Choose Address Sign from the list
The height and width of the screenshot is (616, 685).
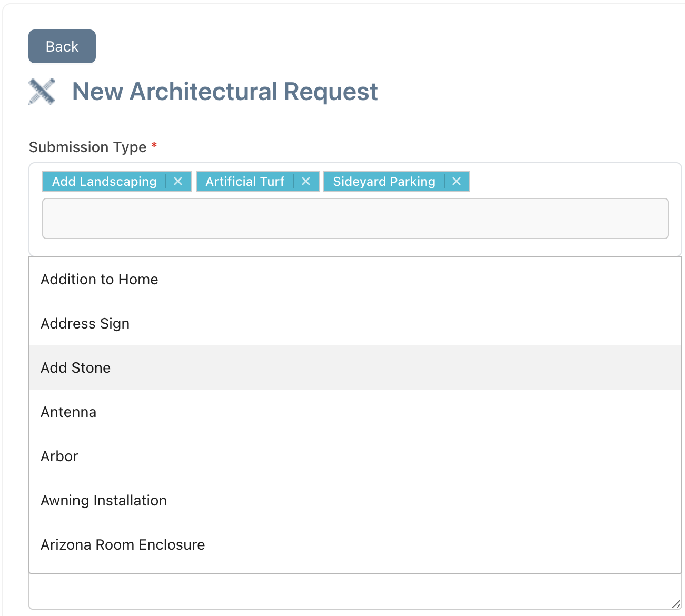(x=355, y=323)
